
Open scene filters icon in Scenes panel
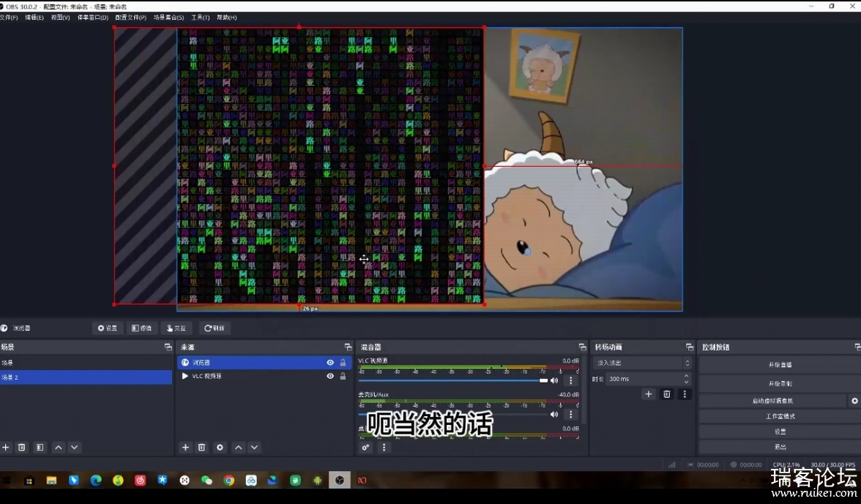40,448
